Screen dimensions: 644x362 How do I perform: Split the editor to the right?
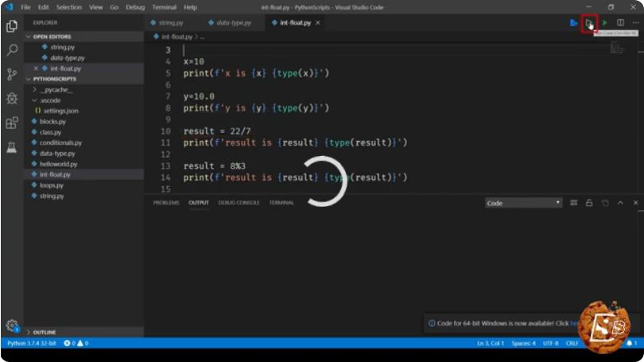621,22
